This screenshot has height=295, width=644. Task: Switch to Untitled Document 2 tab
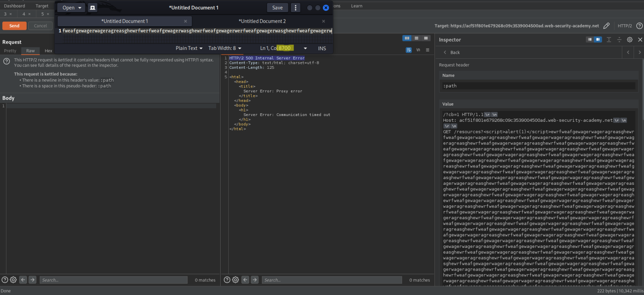coord(262,21)
